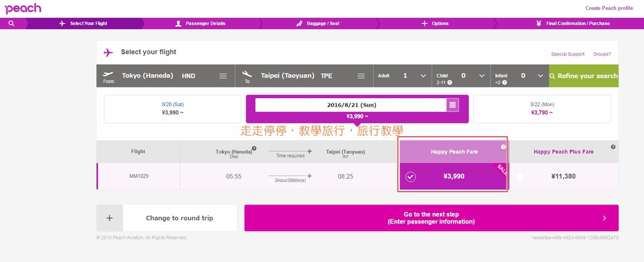Click the 08:25 arrival time
Screen dimensions: 644x262
[345, 176]
